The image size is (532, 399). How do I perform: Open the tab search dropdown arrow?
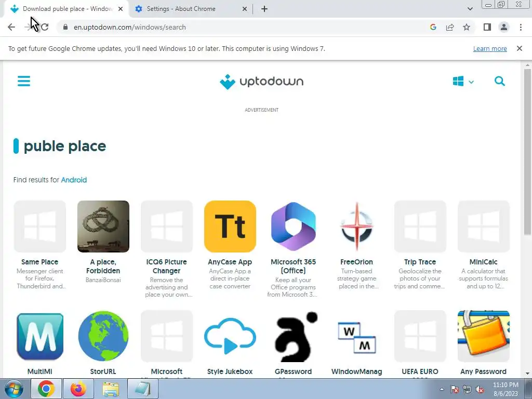point(470,9)
